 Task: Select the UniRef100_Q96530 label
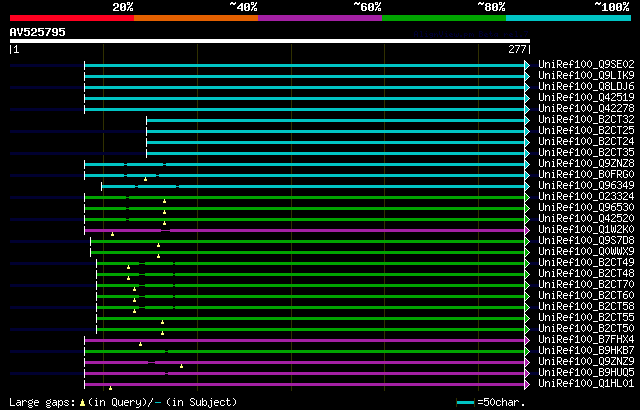pyautogui.click(x=586, y=208)
